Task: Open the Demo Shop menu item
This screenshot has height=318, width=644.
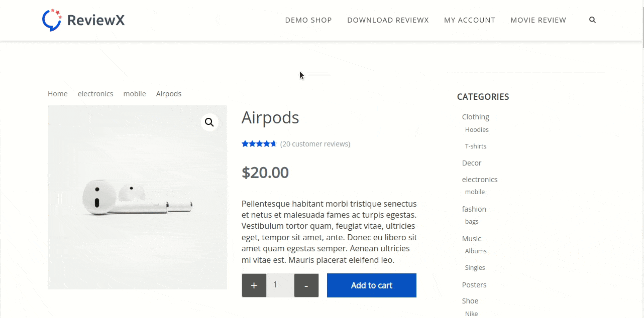Action: (308, 20)
